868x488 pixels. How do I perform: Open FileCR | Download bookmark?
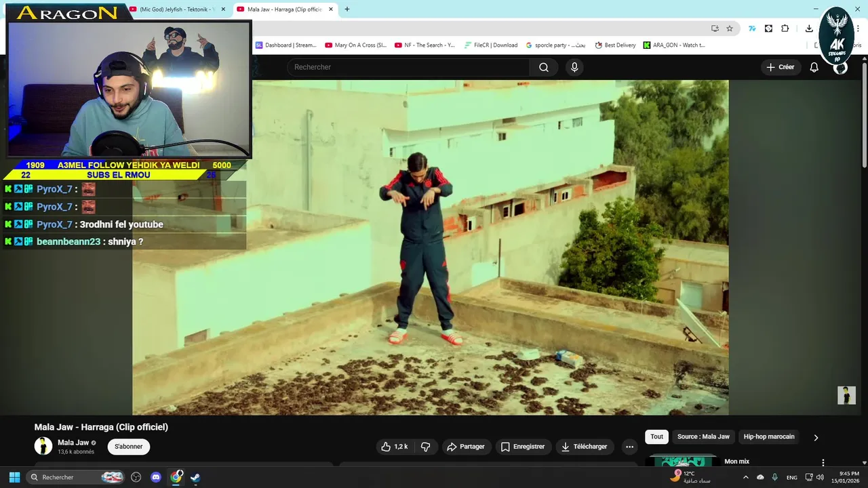pos(491,45)
